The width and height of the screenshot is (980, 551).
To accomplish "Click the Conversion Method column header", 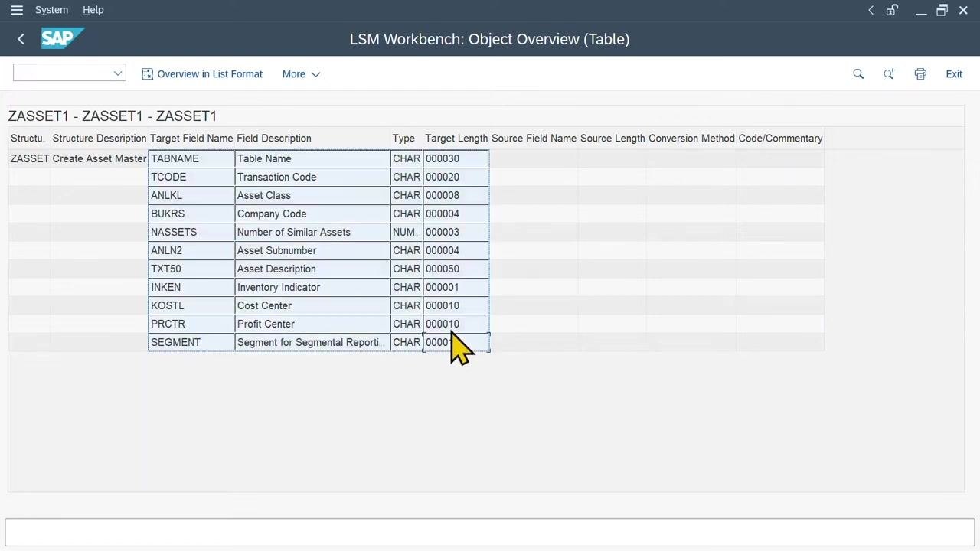I will tap(691, 139).
